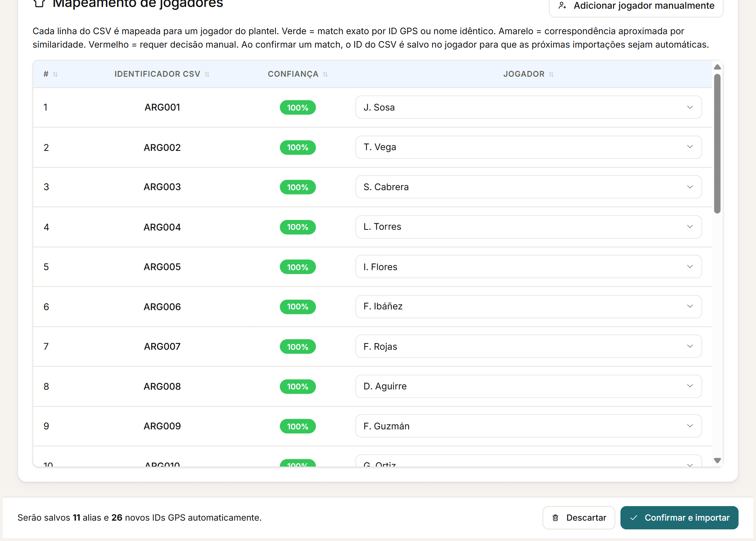Expand the L. Torres player selector

[528, 227]
